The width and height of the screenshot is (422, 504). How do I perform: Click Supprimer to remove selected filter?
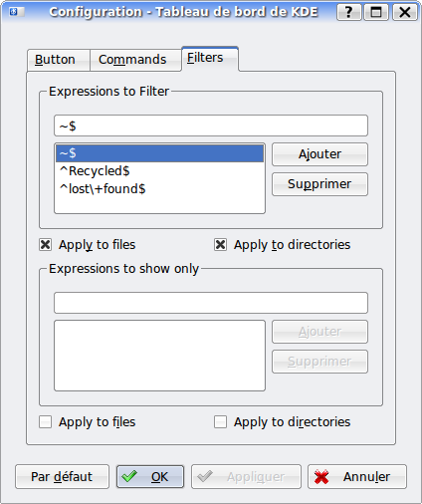319,184
